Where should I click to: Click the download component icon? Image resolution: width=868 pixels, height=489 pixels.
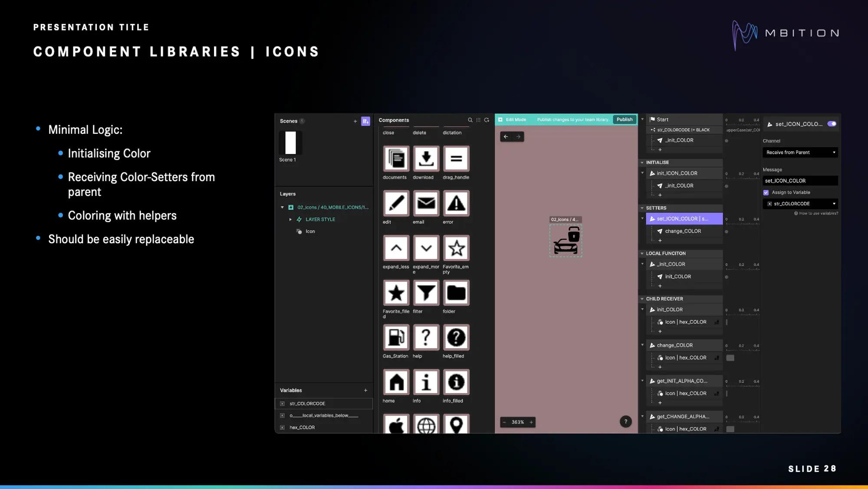pos(426,159)
